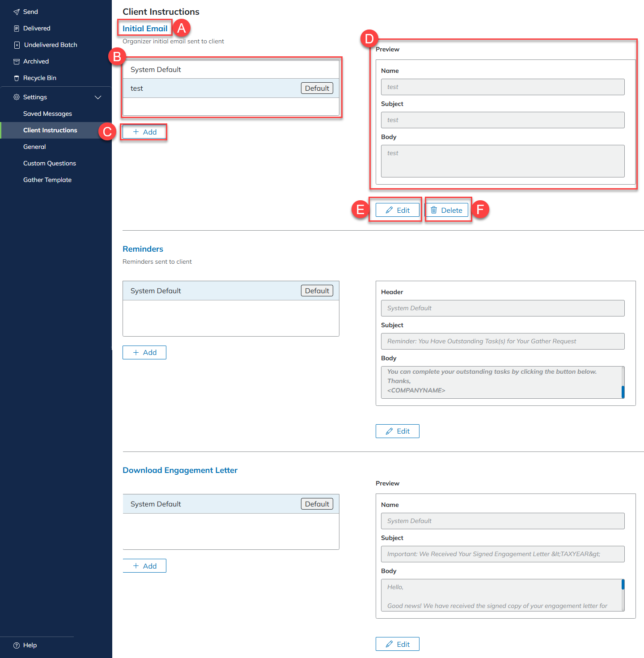Click the Reminders Subject field
Screen dimensions: 644x658
click(x=502, y=341)
